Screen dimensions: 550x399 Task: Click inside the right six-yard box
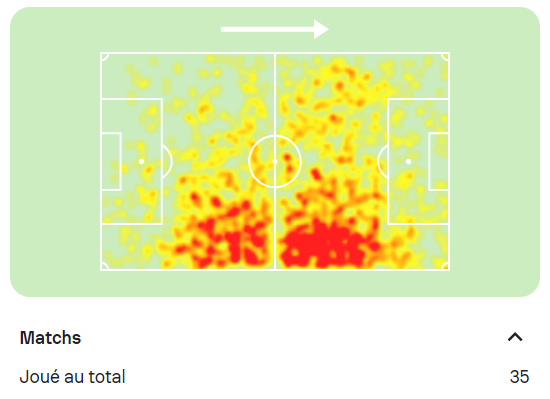pyautogui.click(x=439, y=162)
